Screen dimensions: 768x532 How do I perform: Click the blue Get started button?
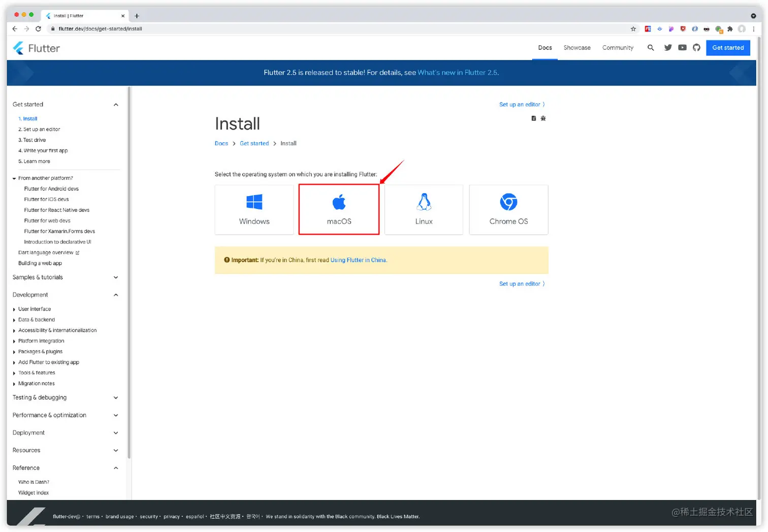[x=727, y=48]
